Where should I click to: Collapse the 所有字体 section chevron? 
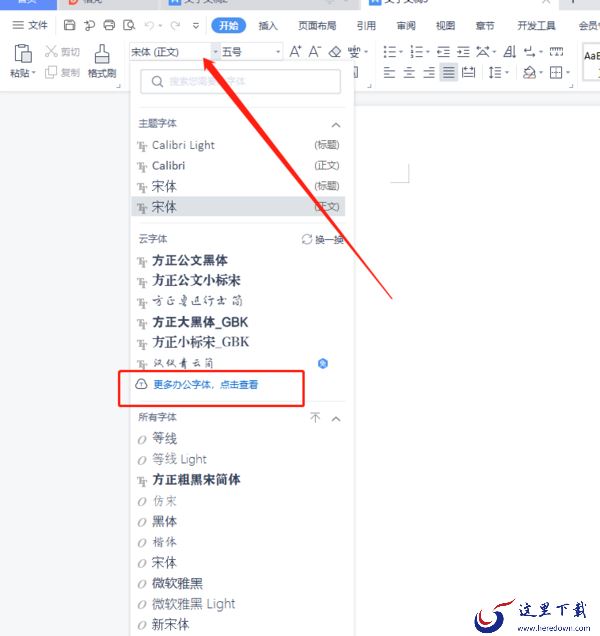pos(336,419)
